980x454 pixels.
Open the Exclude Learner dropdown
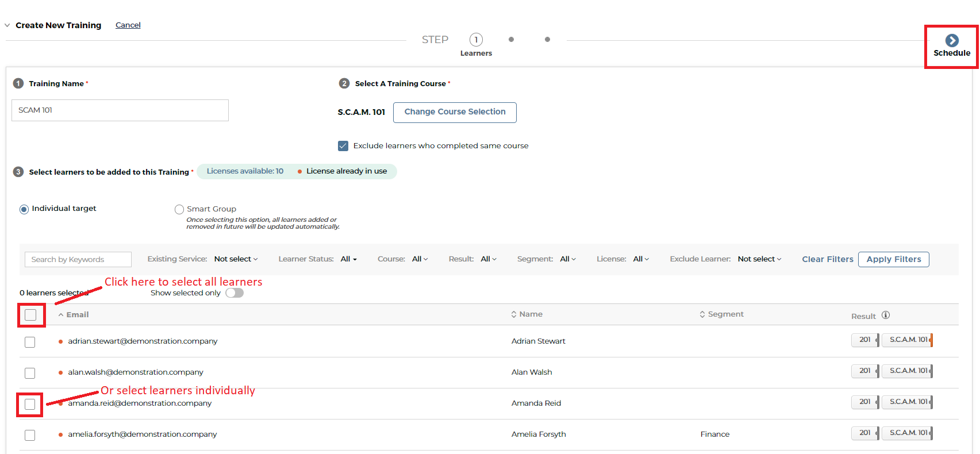tap(759, 259)
